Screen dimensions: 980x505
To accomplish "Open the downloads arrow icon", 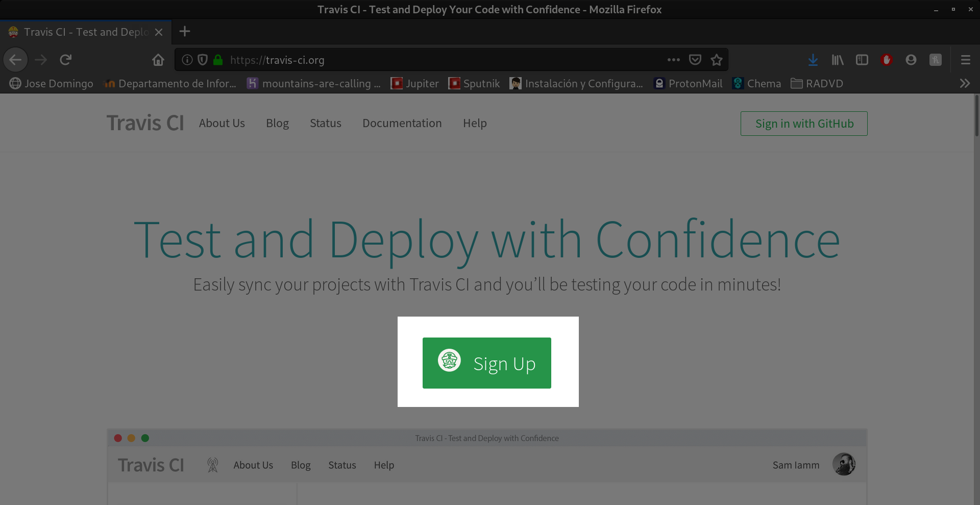I will pyautogui.click(x=813, y=60).
